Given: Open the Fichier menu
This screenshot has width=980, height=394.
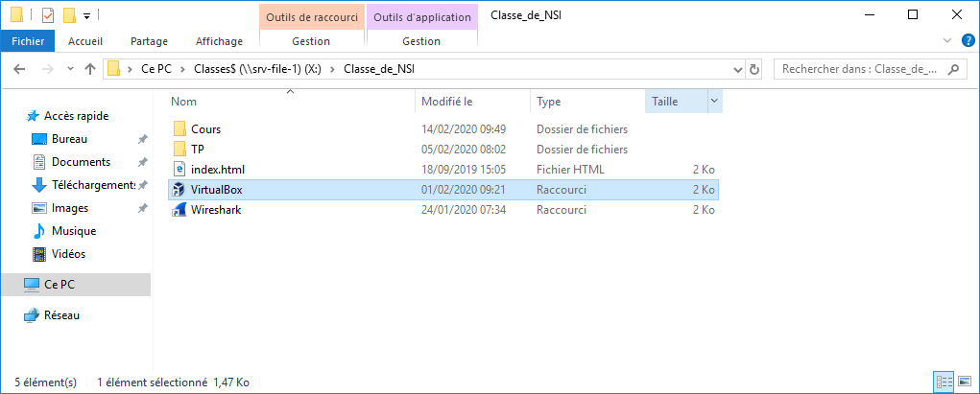Looking at the screenshot, I should (28, 41).
